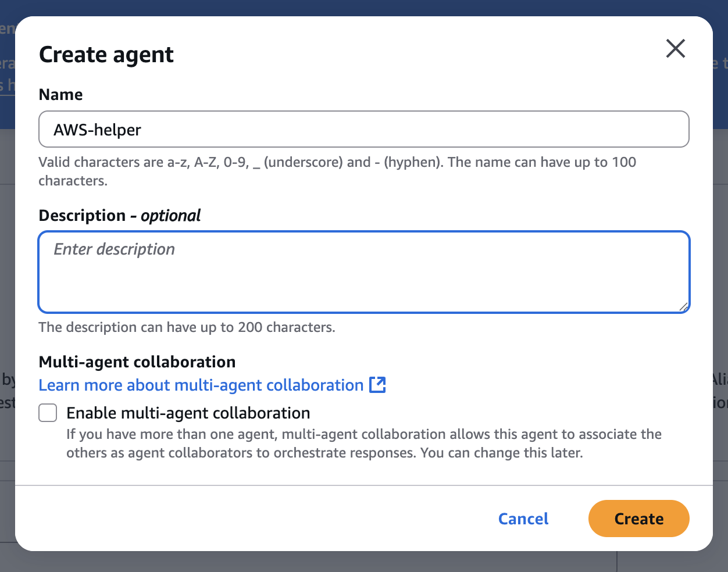Cancel the agent creation

523,519
